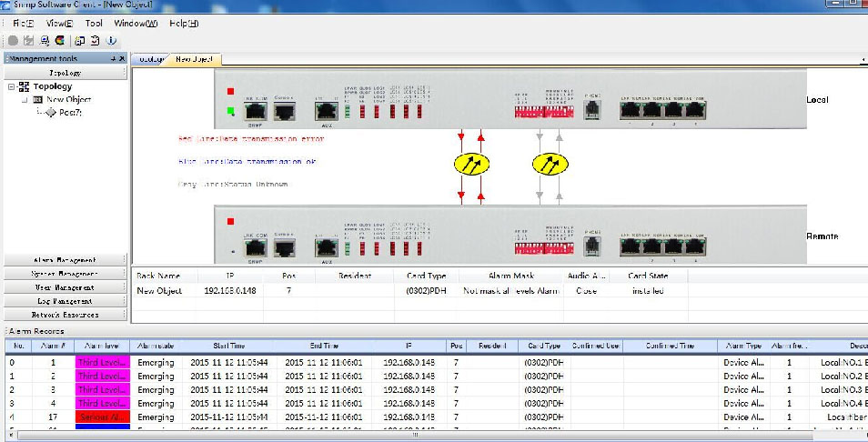
Task: Click the Remote device phone jack port
Action: (x=592, y=246)
